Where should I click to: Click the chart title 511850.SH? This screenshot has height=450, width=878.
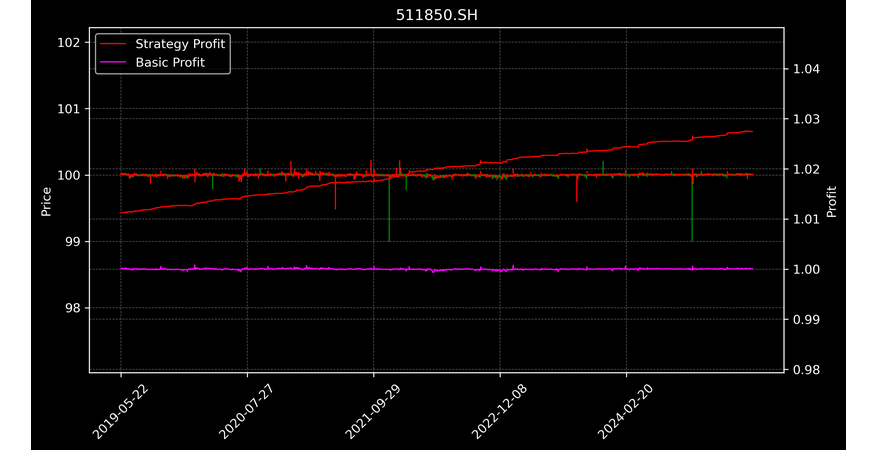click(x=437, y=15)
